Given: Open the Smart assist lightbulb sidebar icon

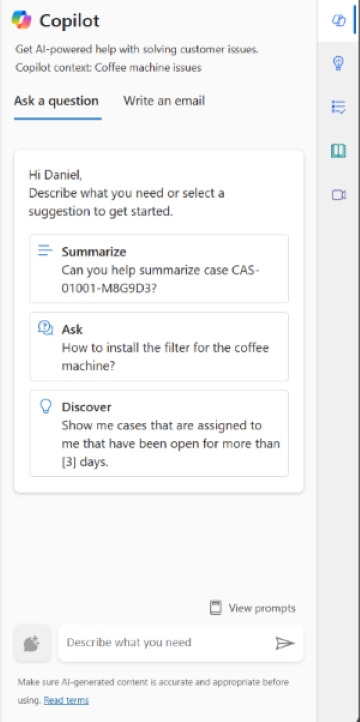Looking at the screenshot, I should point(338,63).
